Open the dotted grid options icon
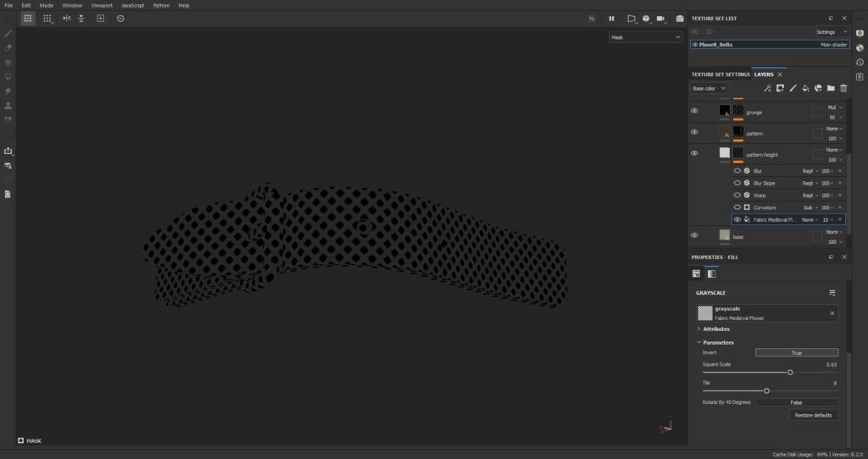The image size is (868, 459). click(x=47, y=19)
